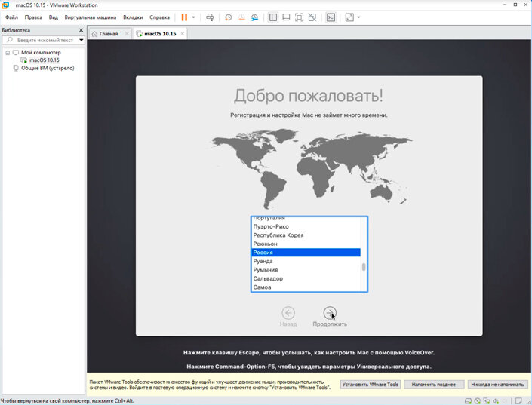
Task: Open the library search dropdown arrow
Action: (x=81, y=40)
